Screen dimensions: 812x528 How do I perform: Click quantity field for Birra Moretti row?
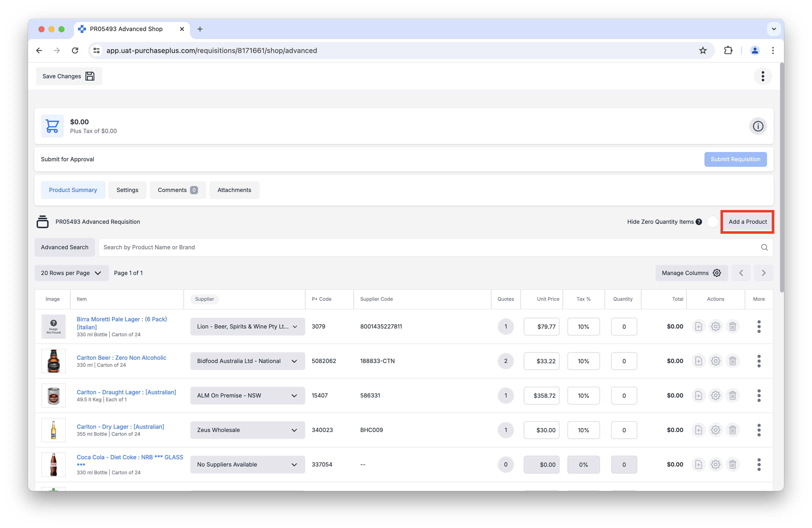coord(624,326)
